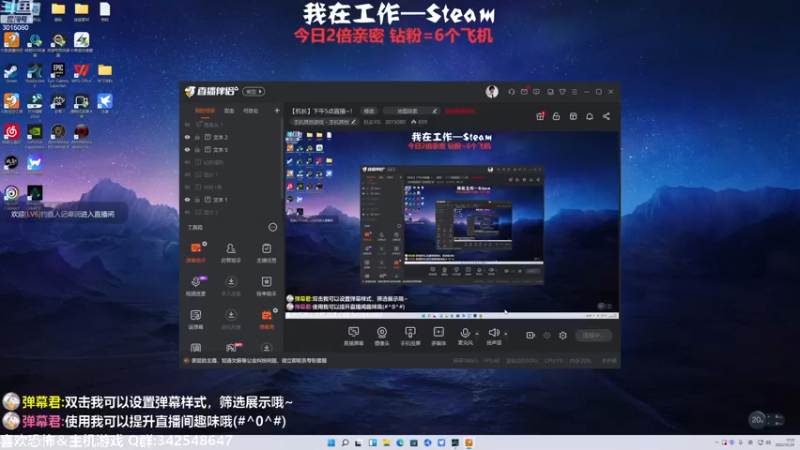Open the 弹幕助手 tool in the toolbox
This screenshot has width=800, height=450.
point(196,252)
